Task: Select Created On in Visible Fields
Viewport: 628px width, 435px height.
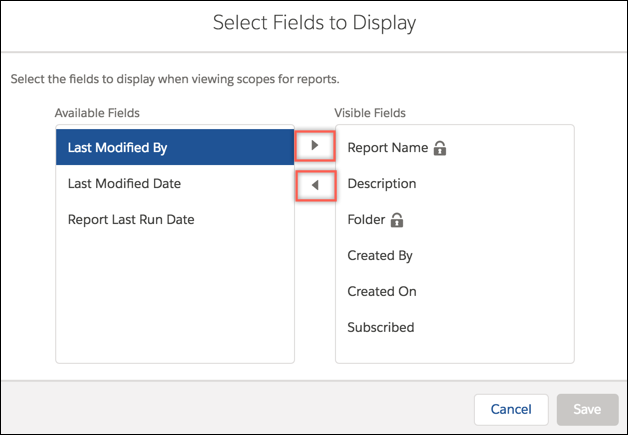Action: pos(455,292)
